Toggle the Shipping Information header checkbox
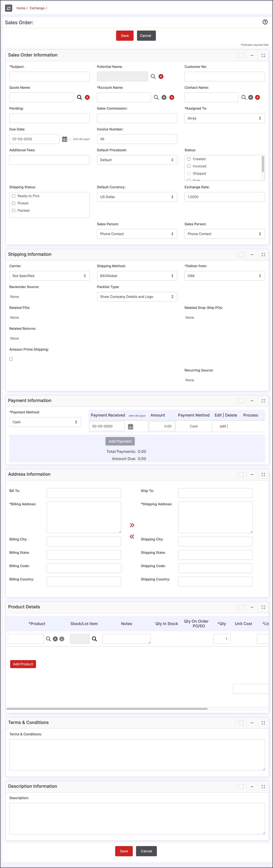 [x=241, y=255]
